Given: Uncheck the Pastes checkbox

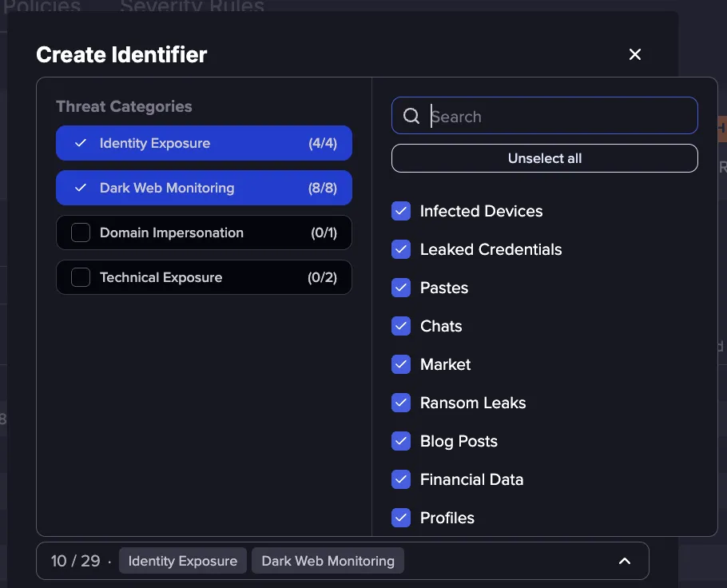Looking at the screenshot, I should [x=401, y=288].
